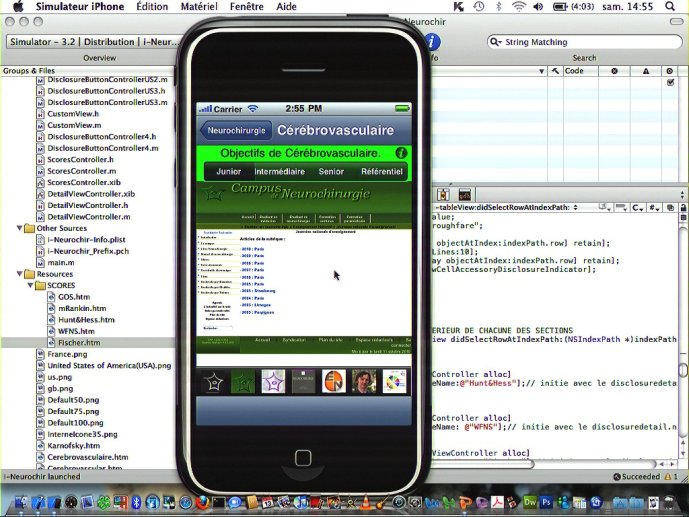Select the Intermédiaire segment

pos(279,172)
